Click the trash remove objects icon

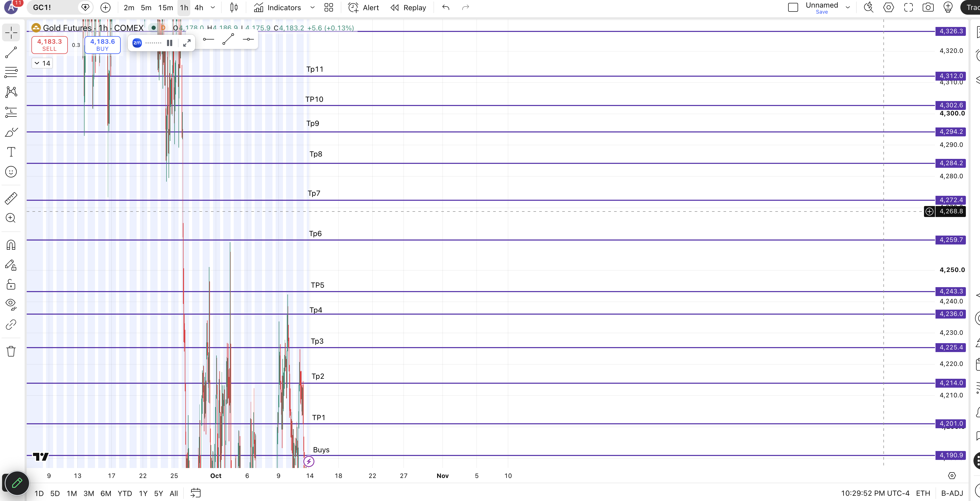11,351
